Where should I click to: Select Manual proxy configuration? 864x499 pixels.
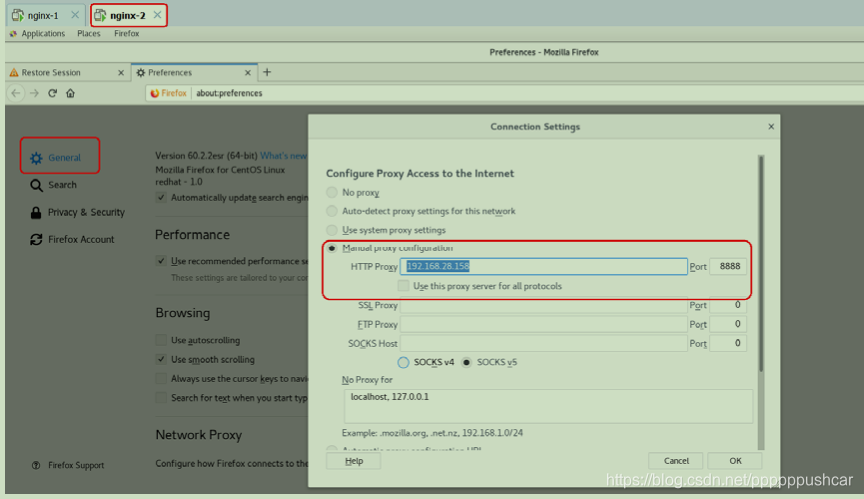pyautogui.click(x=332, y=248)
